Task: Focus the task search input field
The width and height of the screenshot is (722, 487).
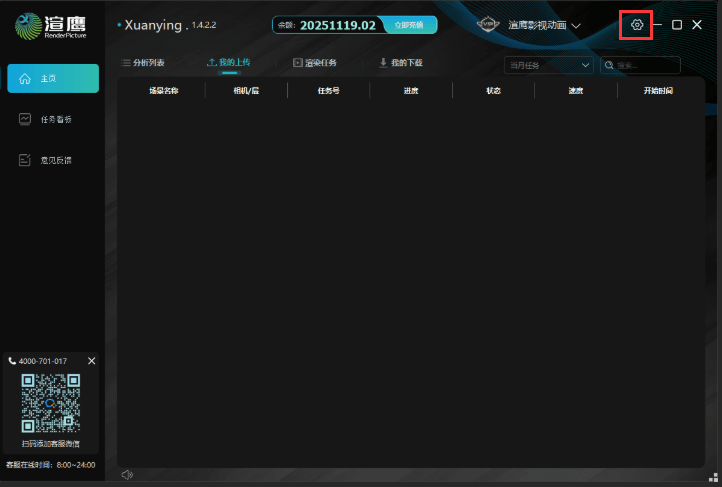Action: point(646,65)
